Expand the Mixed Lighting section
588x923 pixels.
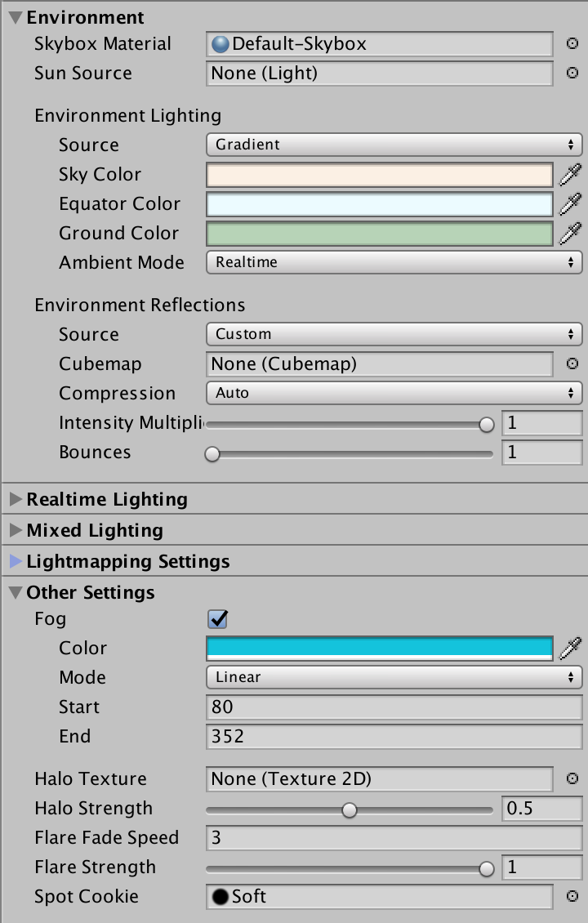pos(16,530)
